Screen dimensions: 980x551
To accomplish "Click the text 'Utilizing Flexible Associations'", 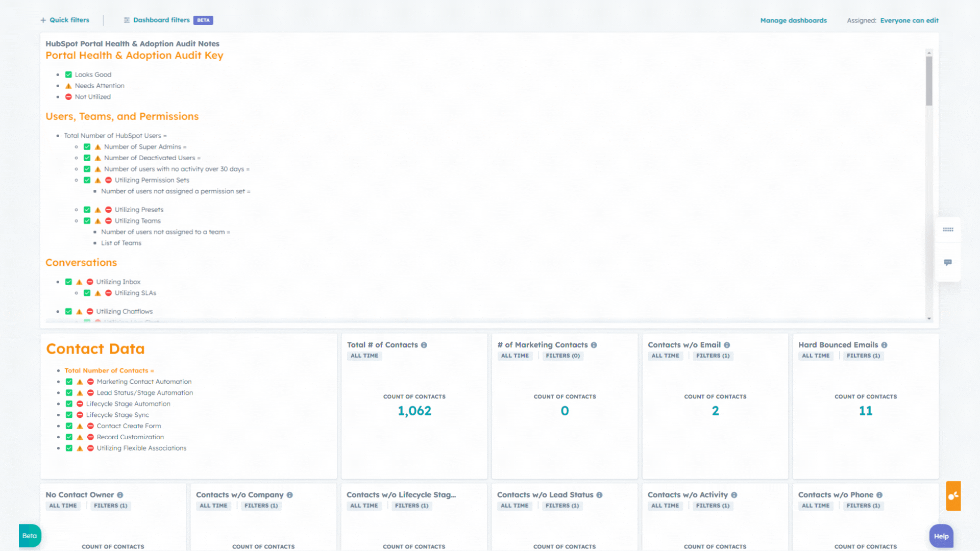I will pyautogui.click(x=141, y=448).
